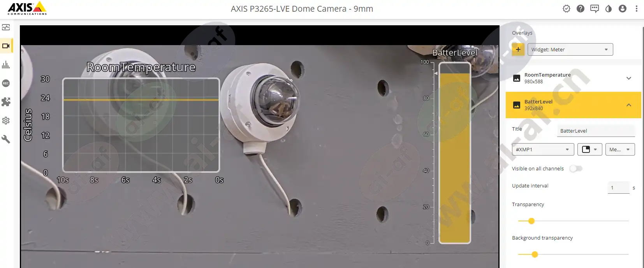Image resolution: width=644 pixels, height=268 pixels.
Task: Open the verified badge icon in header
Action: tap(567, 9)
